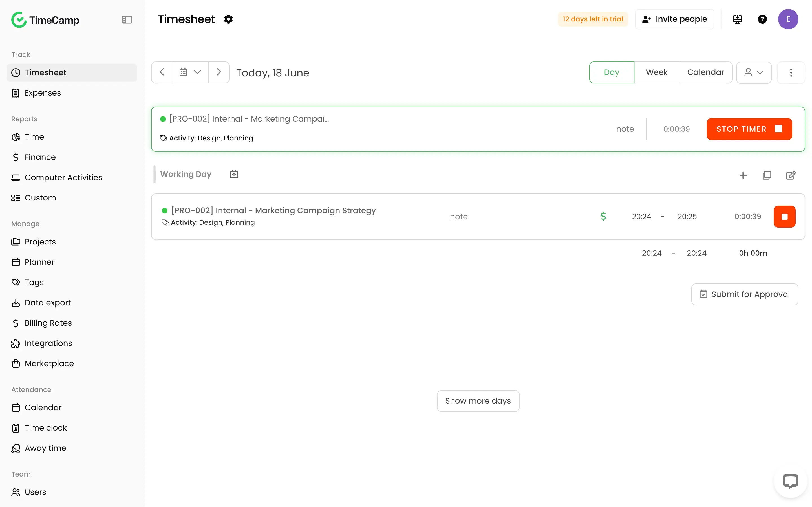
Task: Open Expenses in the sidebar
Action: pos(72,93)
